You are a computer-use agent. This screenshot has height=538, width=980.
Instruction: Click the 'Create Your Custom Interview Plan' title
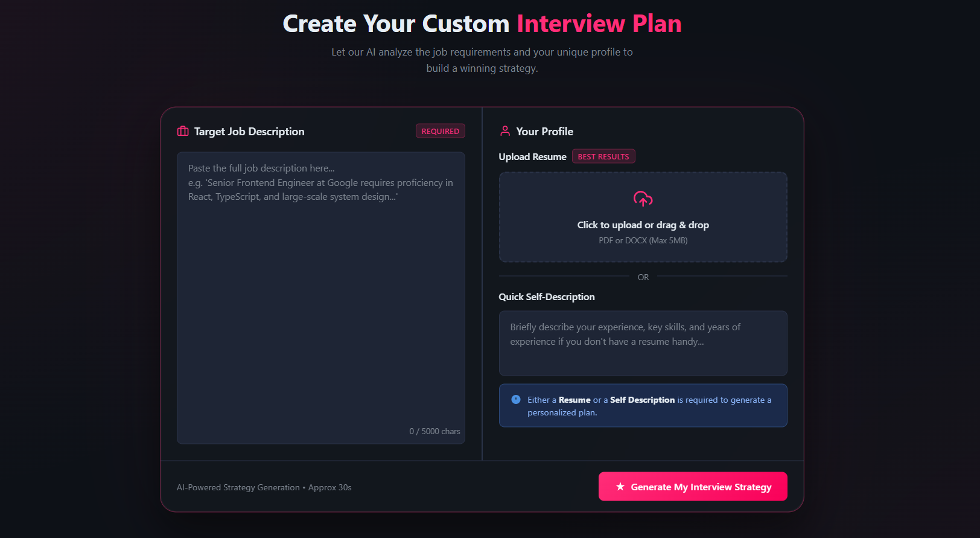482,24
